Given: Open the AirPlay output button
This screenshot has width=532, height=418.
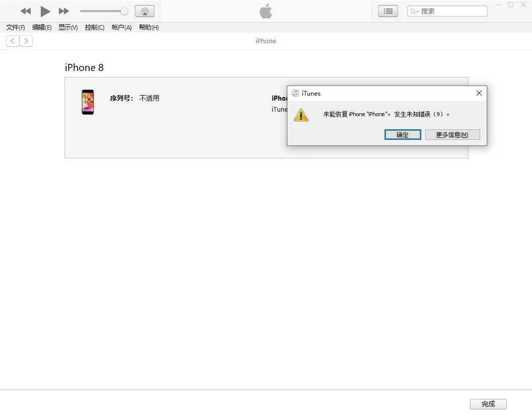Looking at the screenshot, I should (x=144, y=11).
